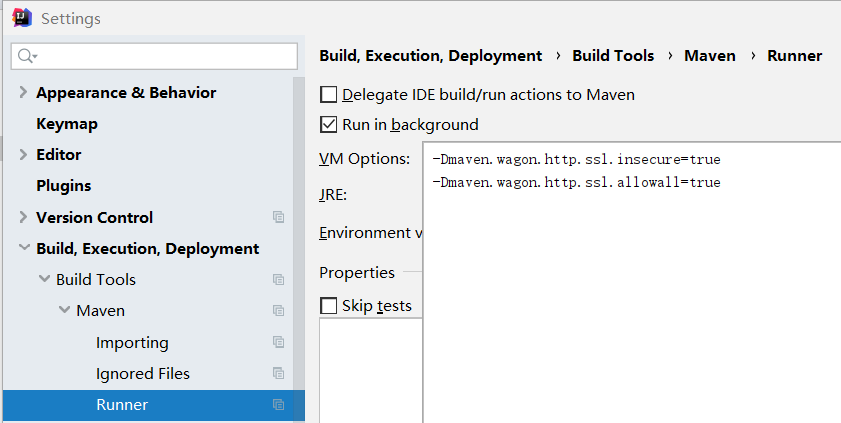Expand the Version Control section
Screen dimensions: 841x423
[x=23, y=217]
